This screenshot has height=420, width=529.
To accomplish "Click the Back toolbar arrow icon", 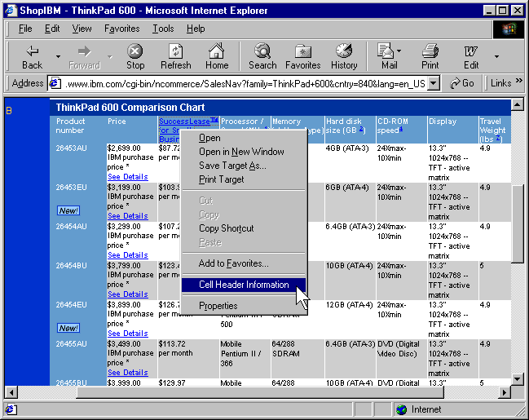I will coord(32,51).
